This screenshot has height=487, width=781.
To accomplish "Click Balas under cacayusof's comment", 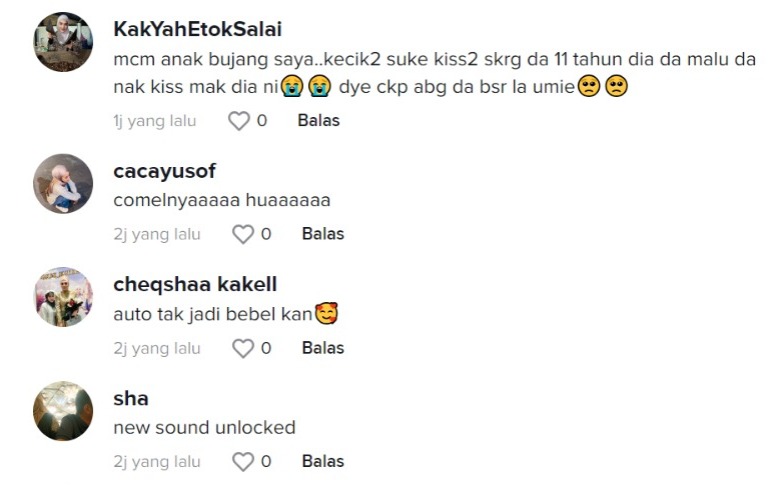I will click(323, 234).
